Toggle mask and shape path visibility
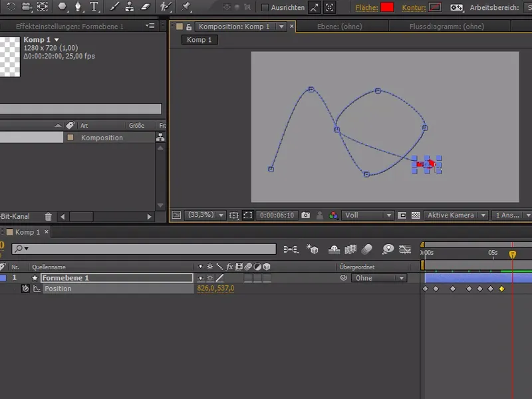The image size is (532, 399). [x=248, y=215]
